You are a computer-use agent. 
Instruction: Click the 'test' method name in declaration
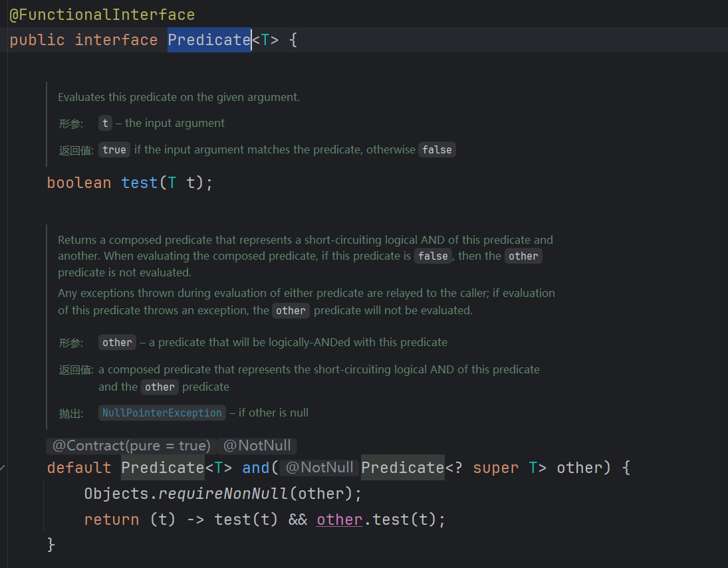[140, 183]
